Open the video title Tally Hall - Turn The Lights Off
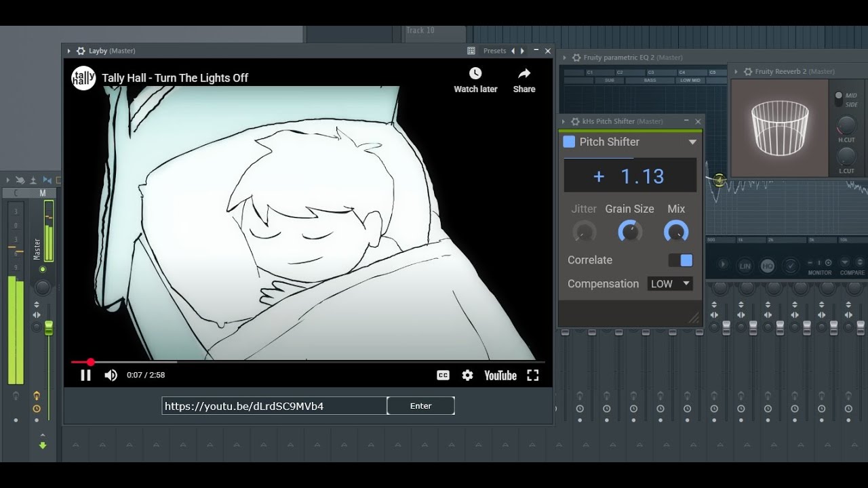The height and width of the screenshot is (488, 868). tap(175, 78)
